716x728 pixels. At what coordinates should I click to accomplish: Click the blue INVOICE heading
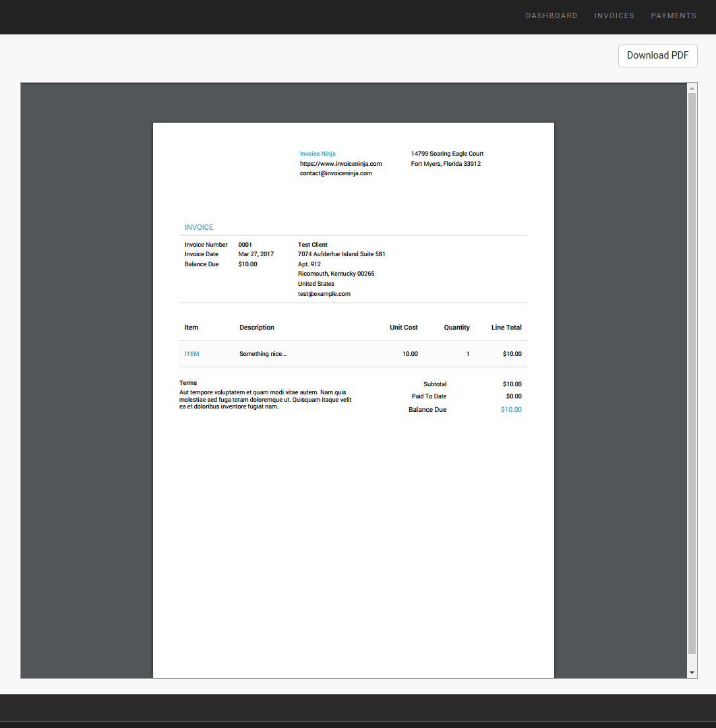click(199, 228)
